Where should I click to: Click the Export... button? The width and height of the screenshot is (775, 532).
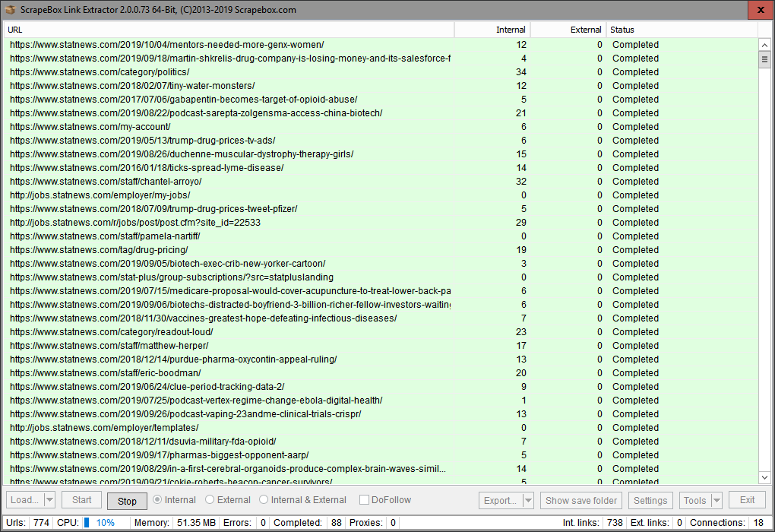pos(500,500)
